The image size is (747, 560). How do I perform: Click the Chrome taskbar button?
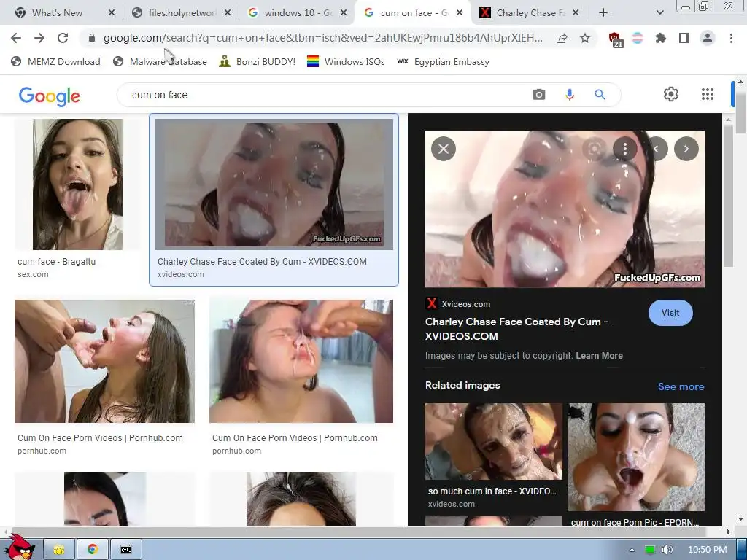[x=93, y=550]
